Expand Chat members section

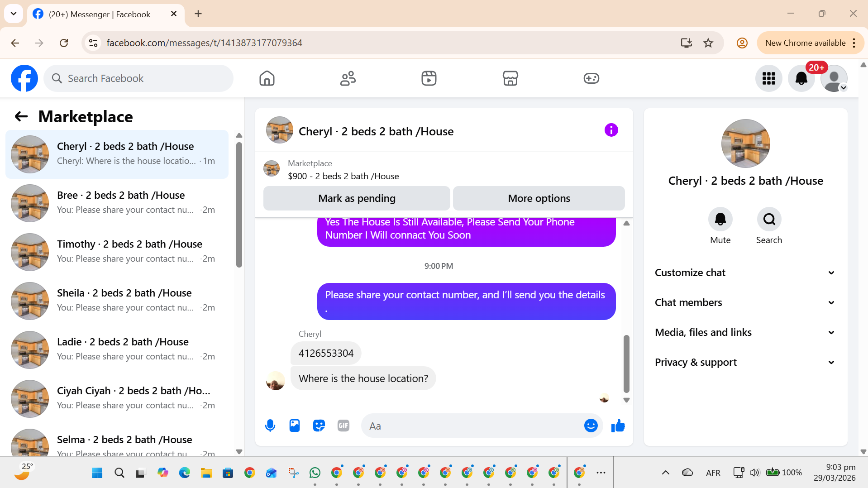[745, 302]
